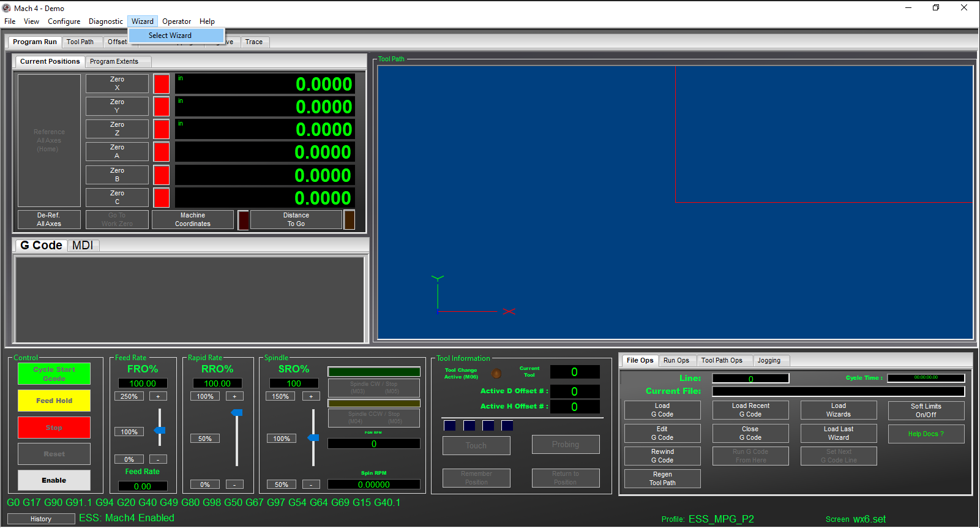
Task: Click the FRO% vertical slider handle
Action: tap(160, 431)
